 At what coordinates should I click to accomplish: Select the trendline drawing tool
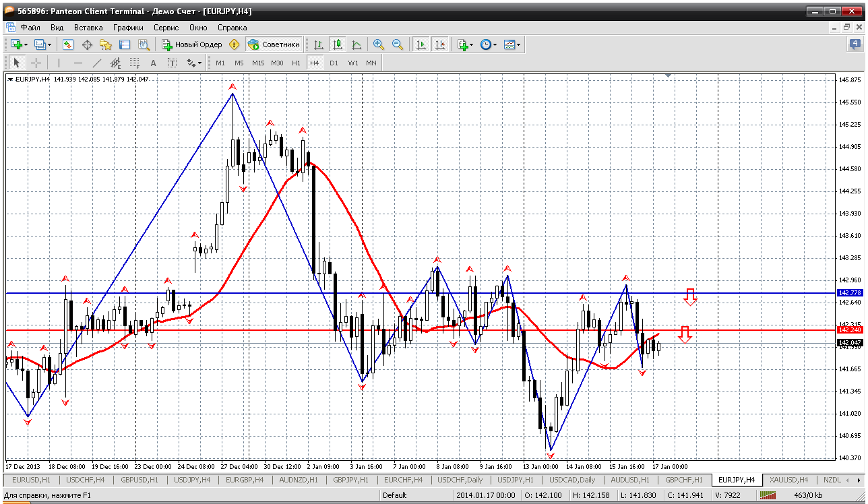tap(96, 63)
